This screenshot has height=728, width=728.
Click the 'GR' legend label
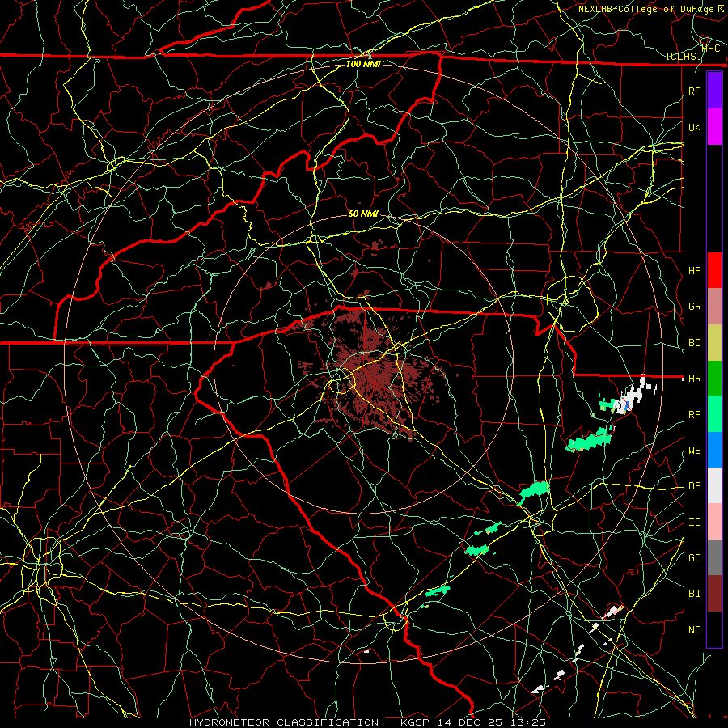[x=694, y=307]
